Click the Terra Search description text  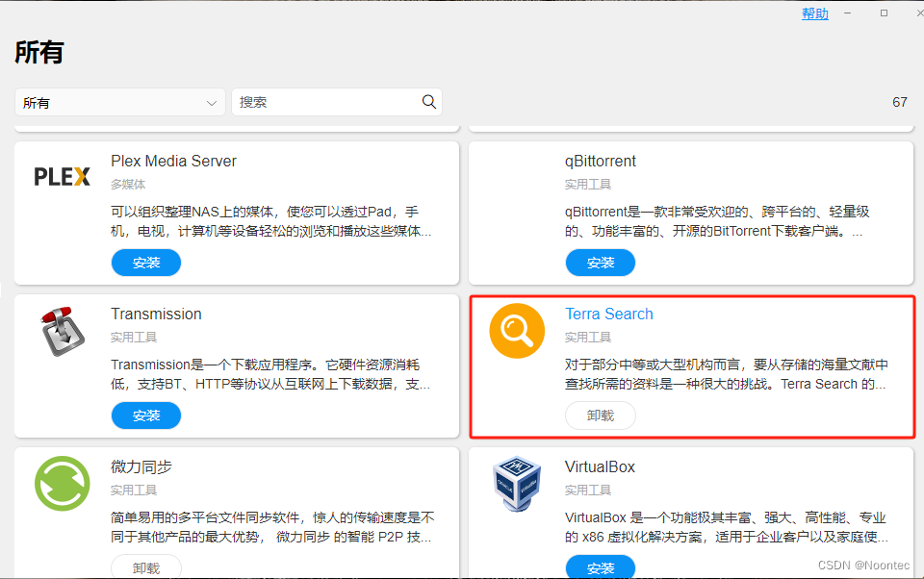[726, 374]
